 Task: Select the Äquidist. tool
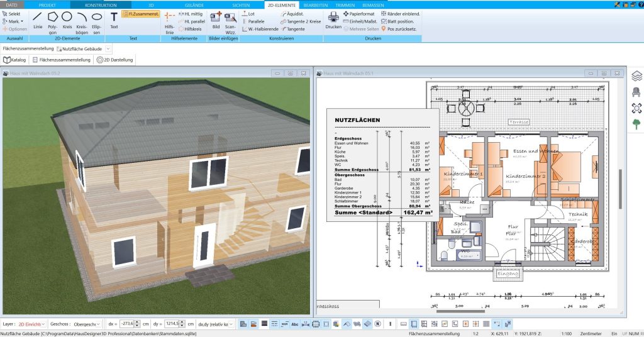pos(292,14)
